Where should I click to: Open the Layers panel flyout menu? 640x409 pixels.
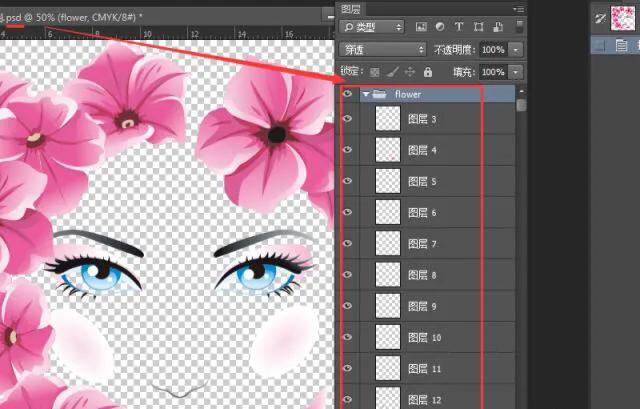tap(518, 8)
